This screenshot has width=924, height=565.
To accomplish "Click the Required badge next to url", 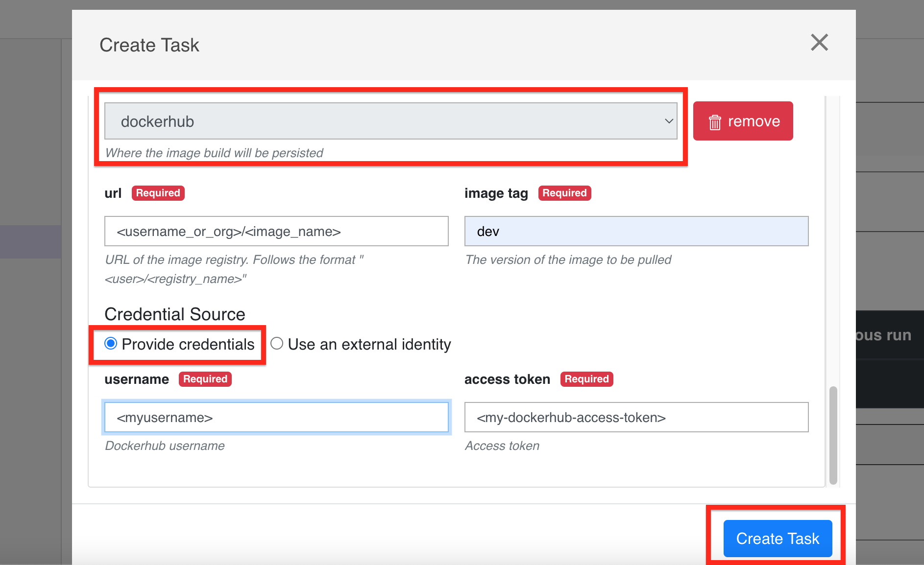I will [x=158, y=193].
